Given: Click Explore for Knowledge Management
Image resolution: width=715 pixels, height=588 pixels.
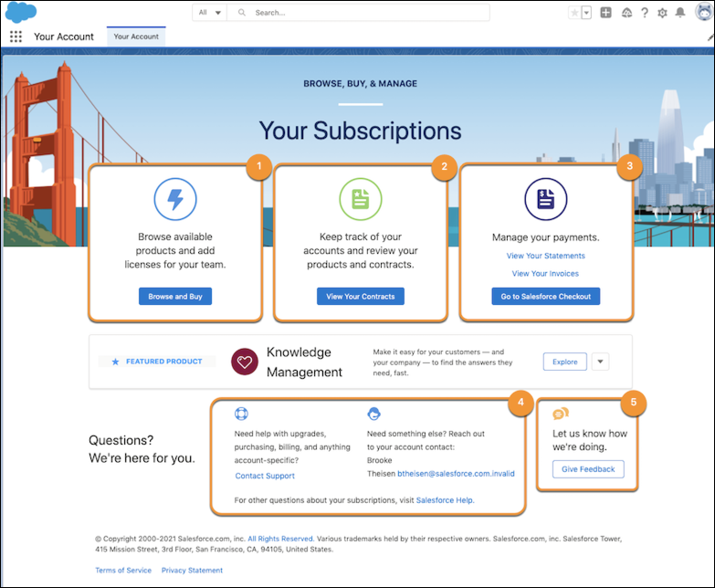Looking at the screenshot, I should click(565, 362).
